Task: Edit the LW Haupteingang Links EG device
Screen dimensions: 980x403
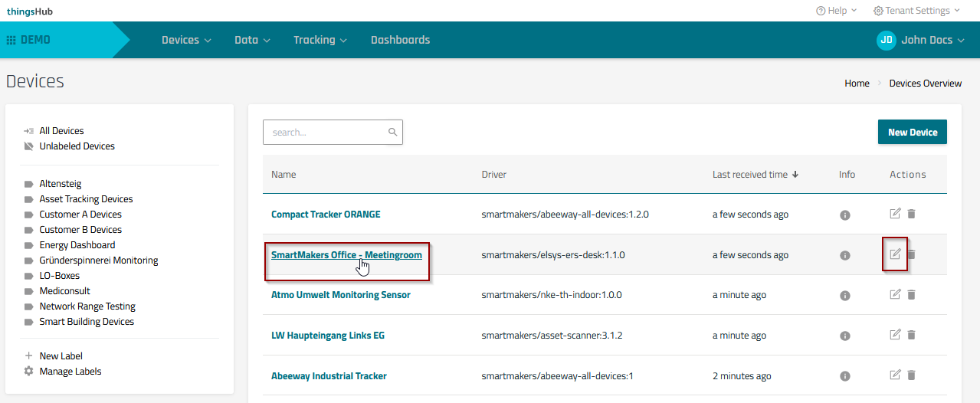Action: (895, 335)
